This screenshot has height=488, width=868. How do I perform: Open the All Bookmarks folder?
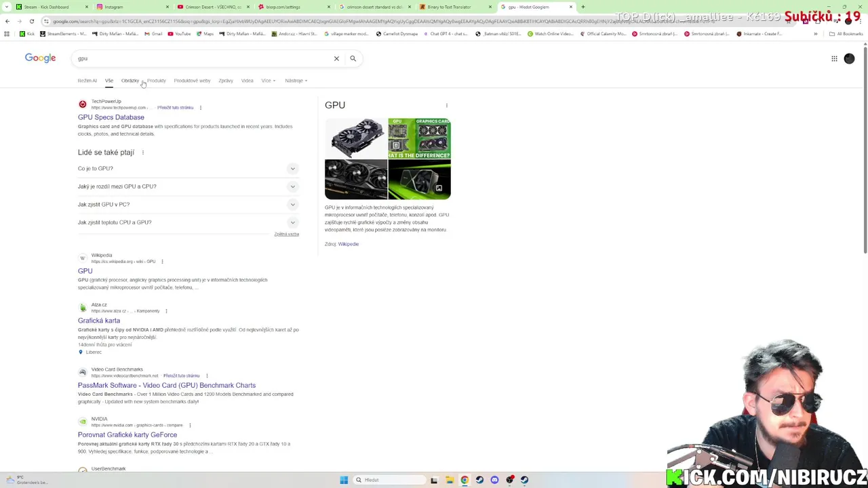[x=846, y=34]
